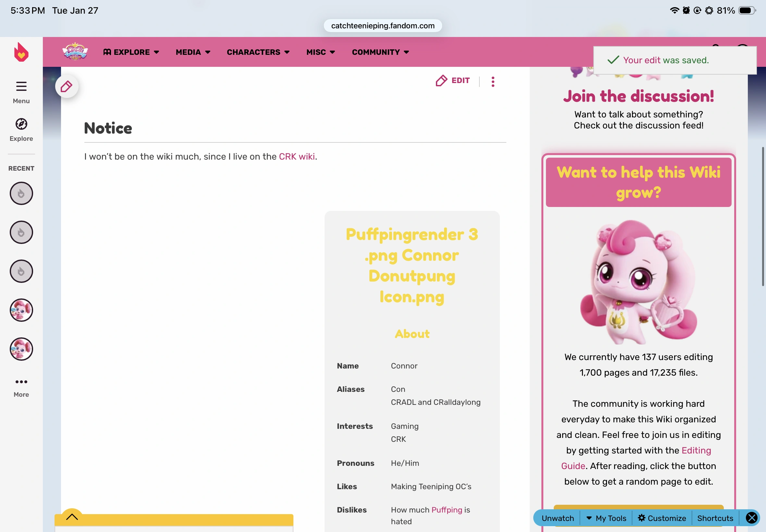Open the Community navigation menu
Viewport: 766px width, 532px height.
pos(380,52)
